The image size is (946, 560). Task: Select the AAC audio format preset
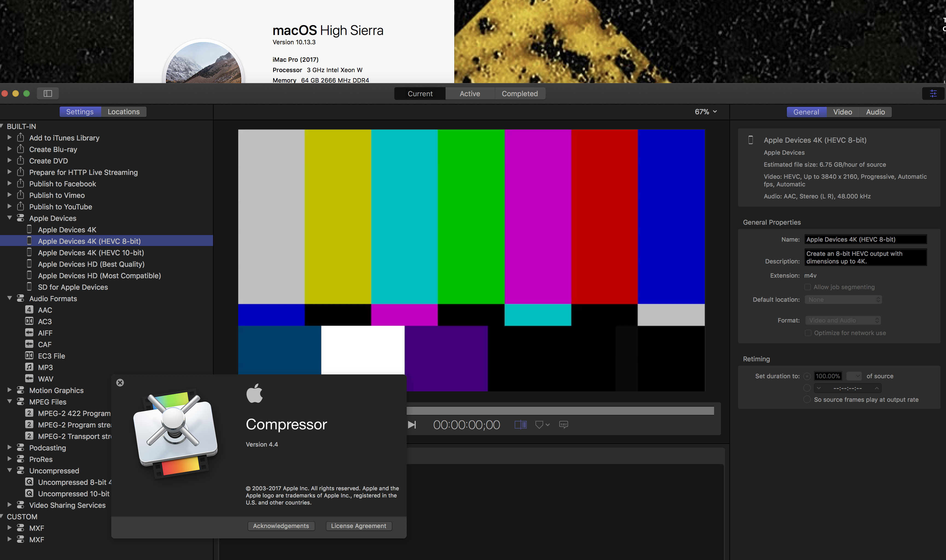tap(45, 310)
